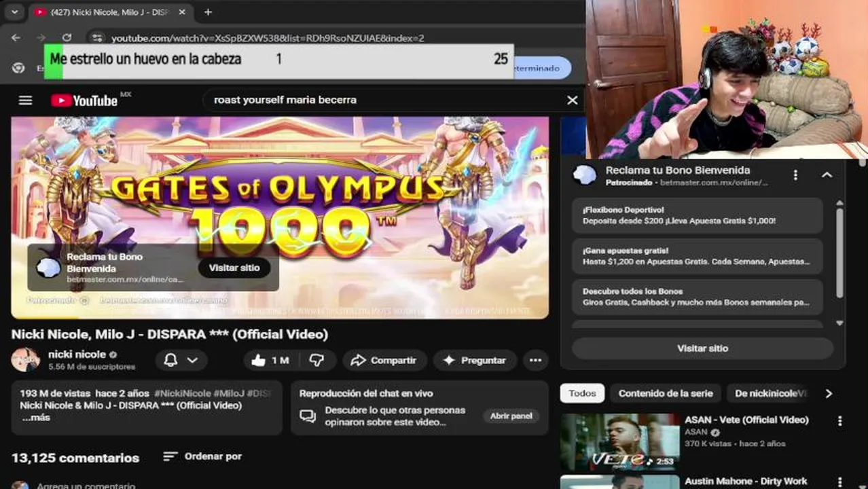Click the ad panel scrollbar up arrow
The width and height of the screenshot is (868, 489).
point(839,203)
